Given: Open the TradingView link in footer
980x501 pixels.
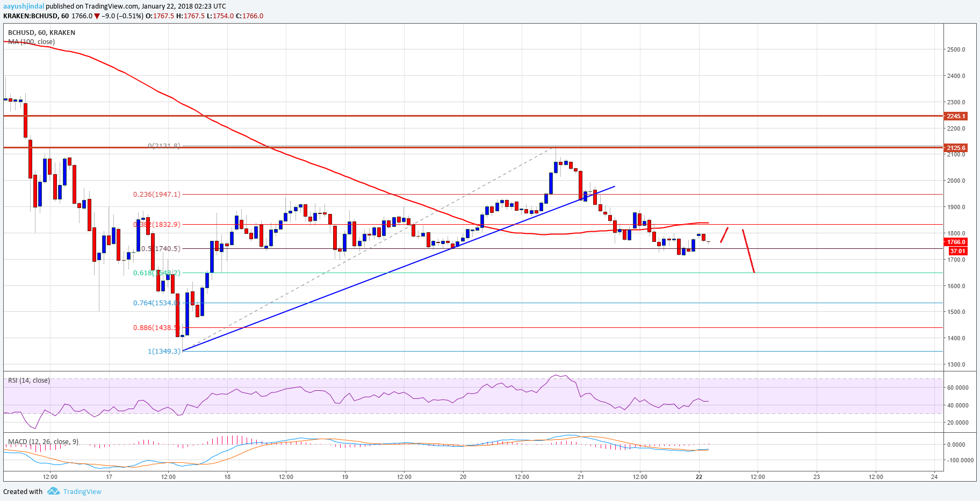Looking at the screenshot, I should pyautogui.click(x=82, y=492).
